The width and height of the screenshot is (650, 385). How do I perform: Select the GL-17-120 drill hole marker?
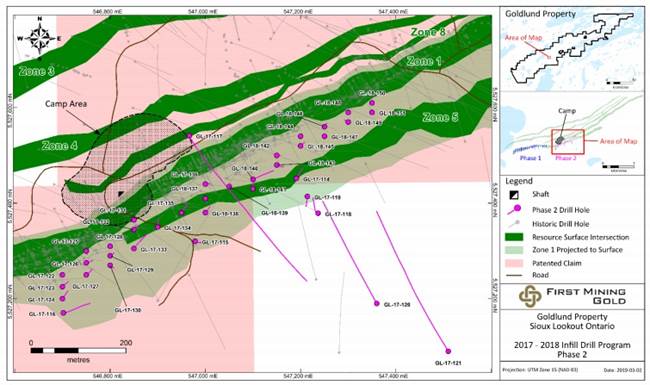point(377,304)
